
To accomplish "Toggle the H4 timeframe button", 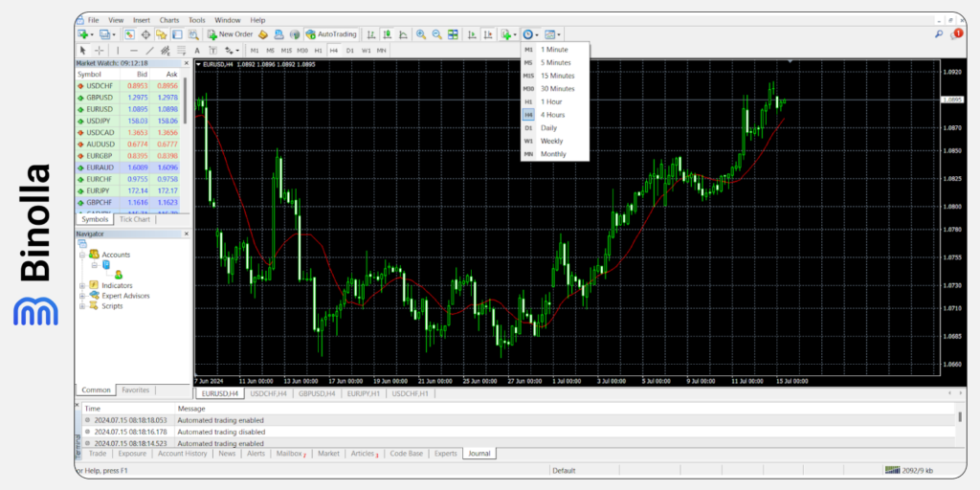I will click(334, 51).
